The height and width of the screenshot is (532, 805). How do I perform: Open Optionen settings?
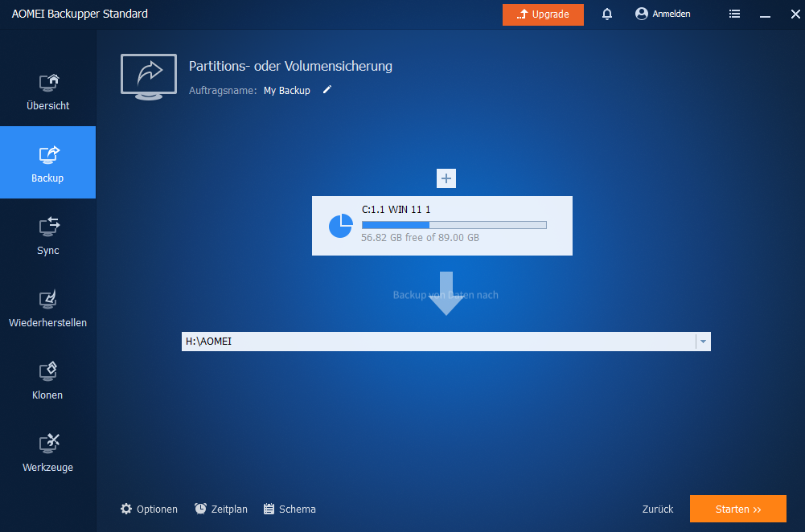149,509
